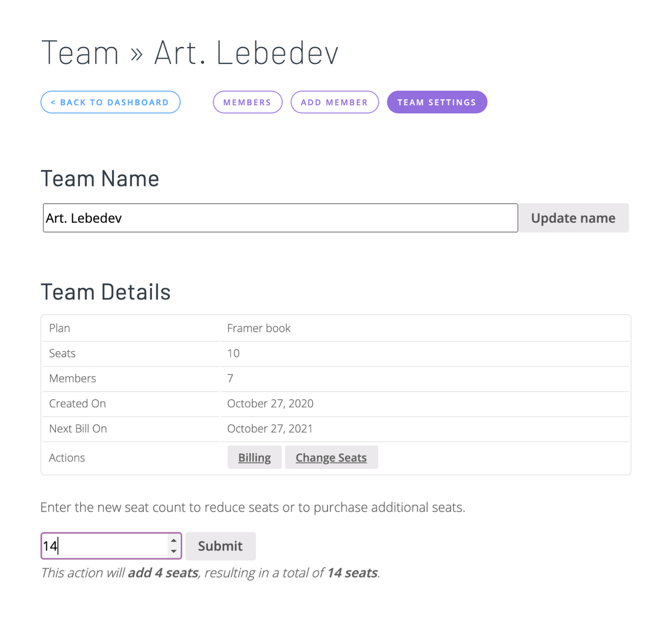Click the Team Details section heading
Viewport: 672px width, 618px height.
105,291
